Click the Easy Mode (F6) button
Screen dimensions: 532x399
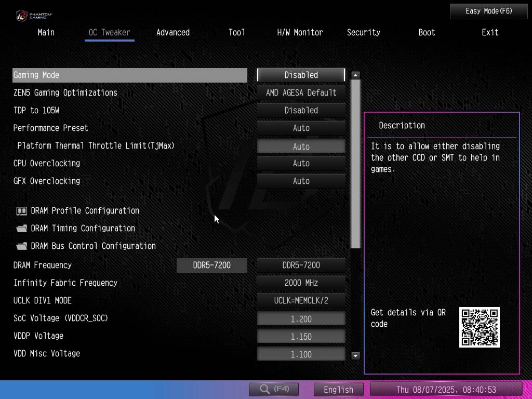(488, 11)
